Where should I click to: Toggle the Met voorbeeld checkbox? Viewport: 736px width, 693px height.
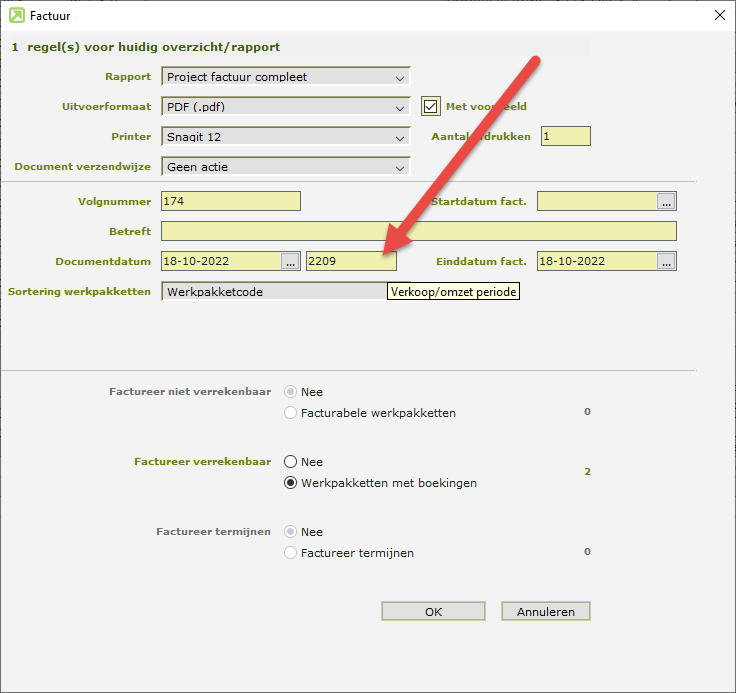point(431,106)
